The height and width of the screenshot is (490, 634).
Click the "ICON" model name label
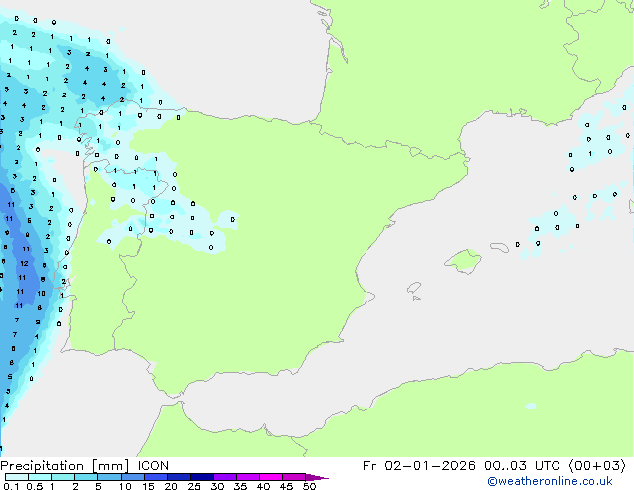(153, 466)
